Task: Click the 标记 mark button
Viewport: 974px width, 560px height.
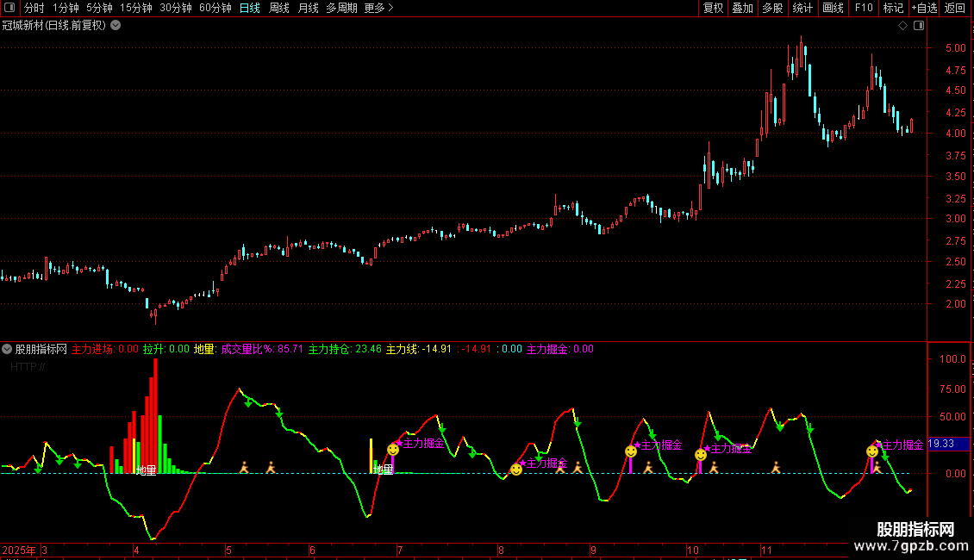Action: coord(893,8)
